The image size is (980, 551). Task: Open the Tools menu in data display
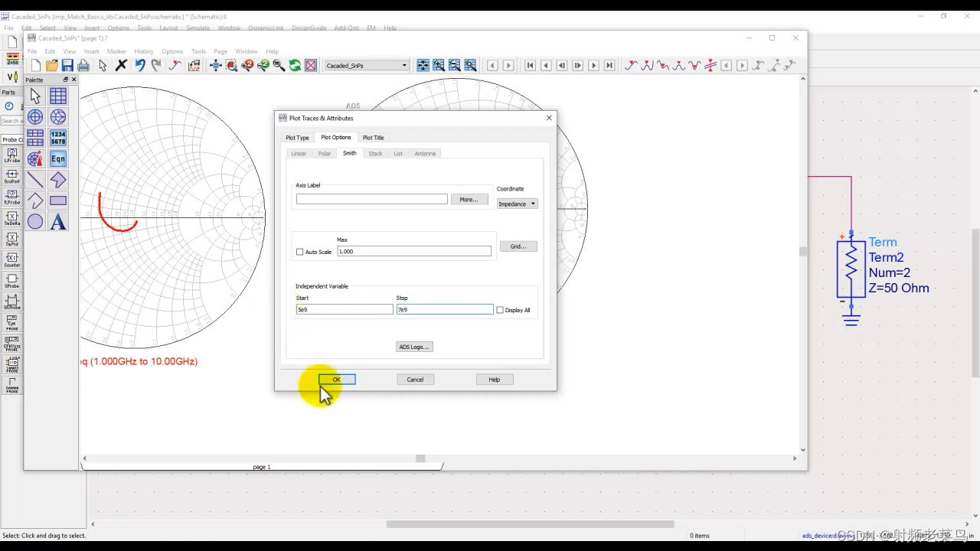click(198, 51)
